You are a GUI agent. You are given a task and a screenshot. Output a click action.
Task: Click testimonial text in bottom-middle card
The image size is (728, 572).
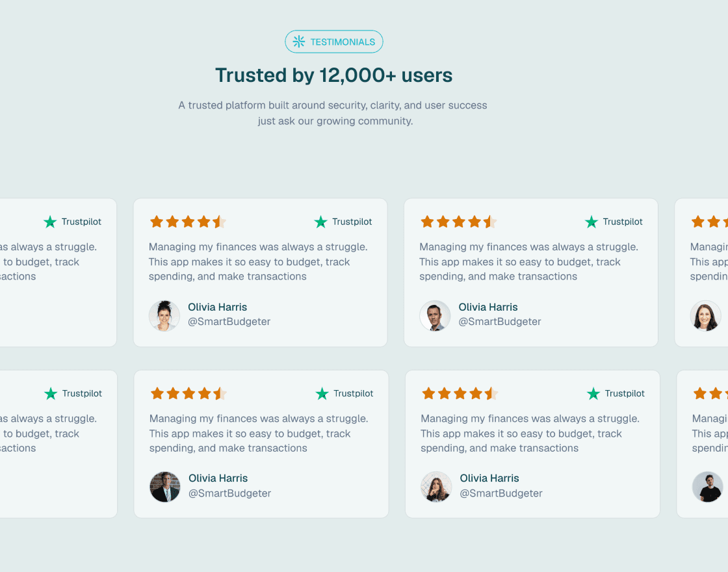[x=259, y=433]
